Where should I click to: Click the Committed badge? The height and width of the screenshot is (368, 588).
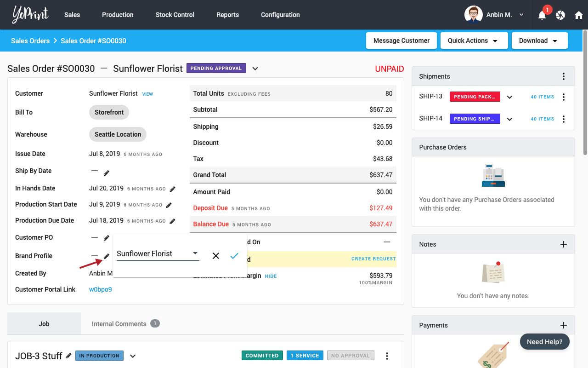coord(262,356)
